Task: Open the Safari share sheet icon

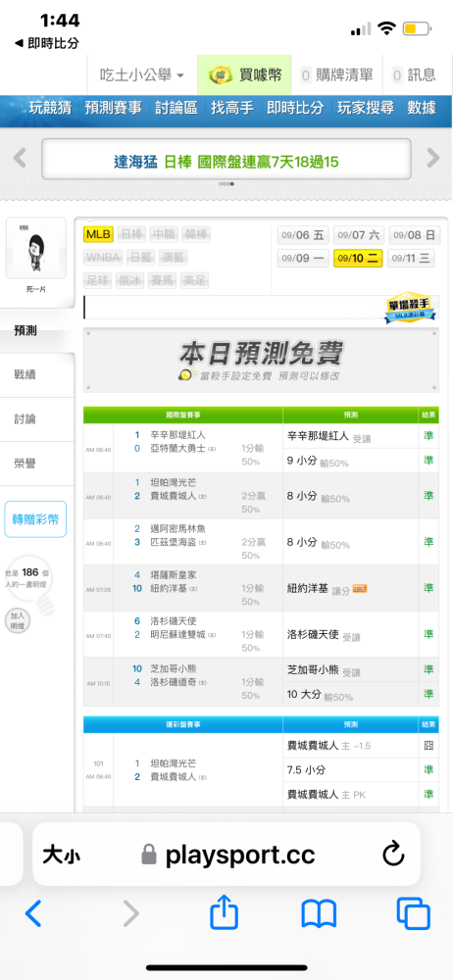Action: pos(224,911)
